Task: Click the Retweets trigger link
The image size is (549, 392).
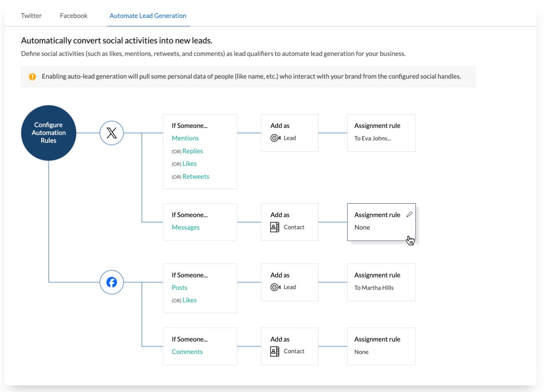Action: point(196,176)
